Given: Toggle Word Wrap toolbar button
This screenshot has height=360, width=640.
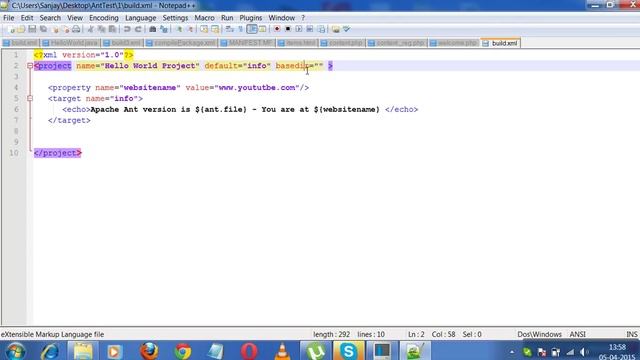Looking at the screenshot, I should 230,29.
